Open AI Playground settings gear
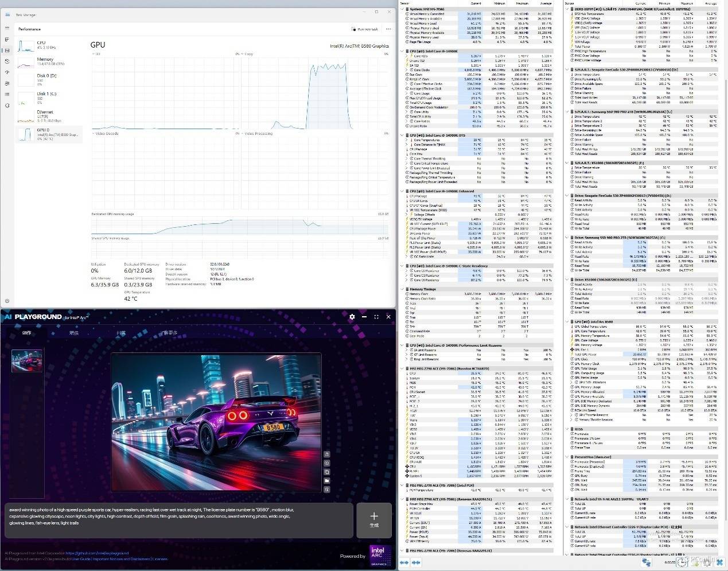 point(352,317)
